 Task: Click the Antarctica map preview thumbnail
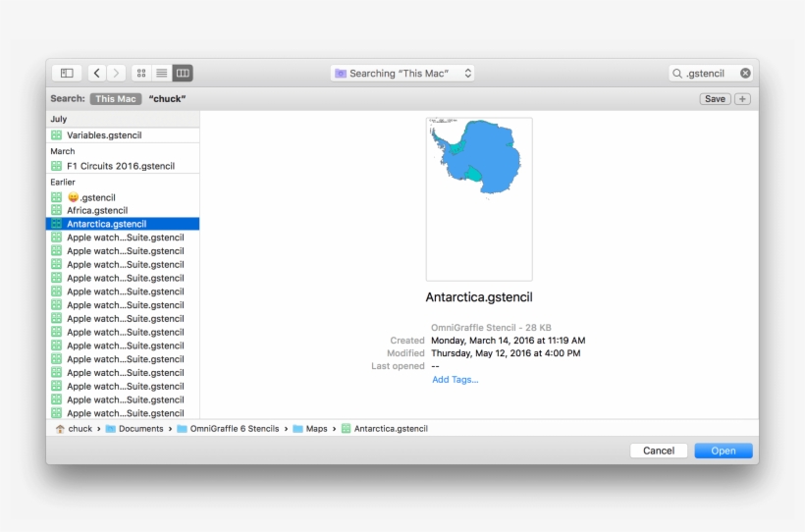pos(479,199)
